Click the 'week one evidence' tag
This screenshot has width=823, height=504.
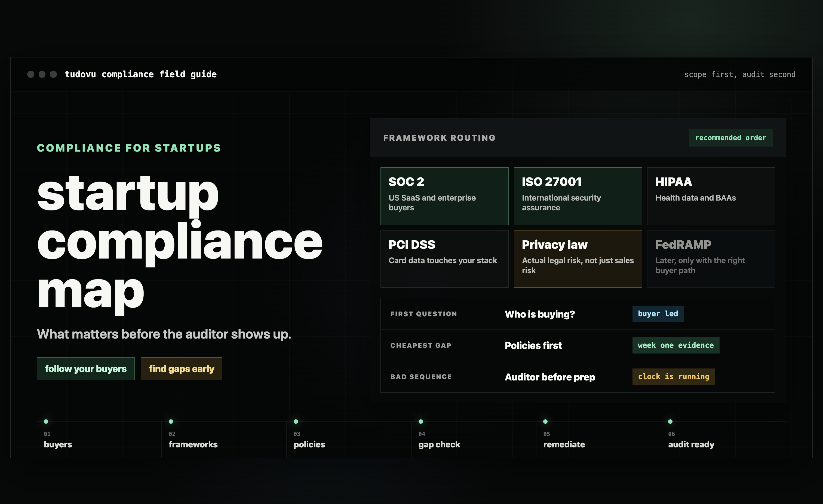point(676,345)
